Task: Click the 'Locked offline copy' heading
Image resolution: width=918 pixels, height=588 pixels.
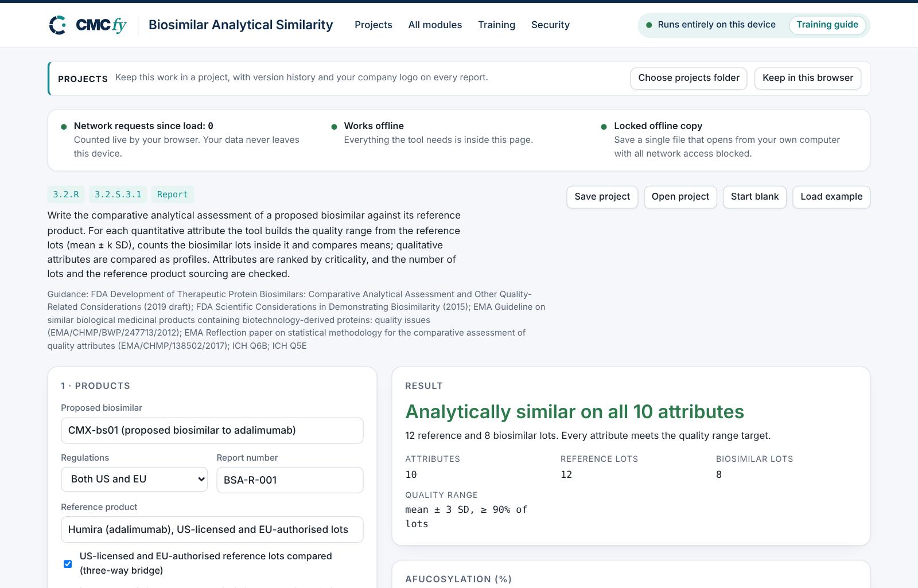Action: (658, 126)
